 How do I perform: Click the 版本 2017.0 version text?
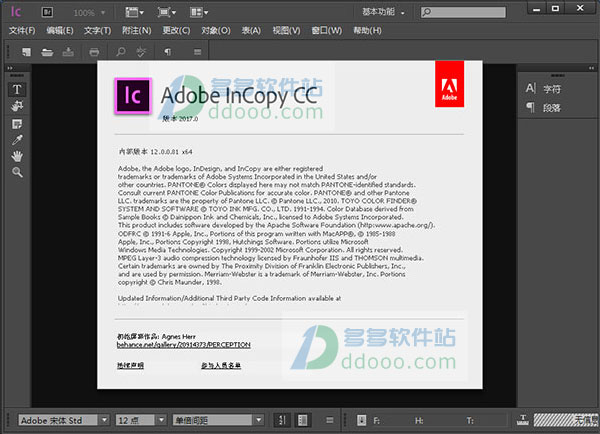click(180, 119)
